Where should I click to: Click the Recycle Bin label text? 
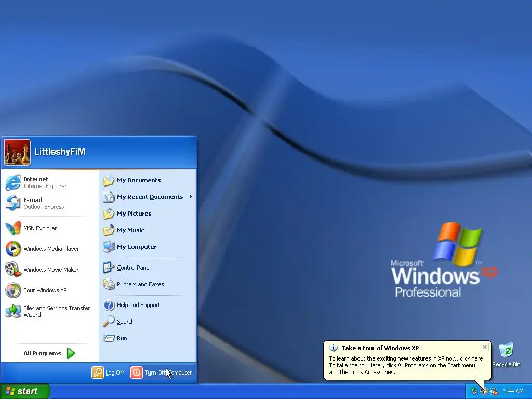click(506, 364)
